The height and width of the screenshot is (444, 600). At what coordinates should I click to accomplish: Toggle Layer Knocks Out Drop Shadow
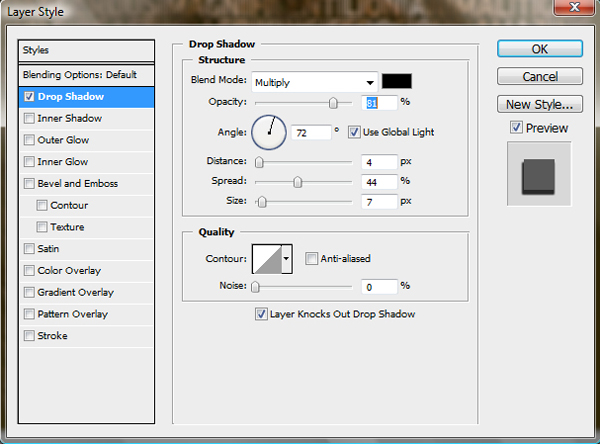click(261, 314)
